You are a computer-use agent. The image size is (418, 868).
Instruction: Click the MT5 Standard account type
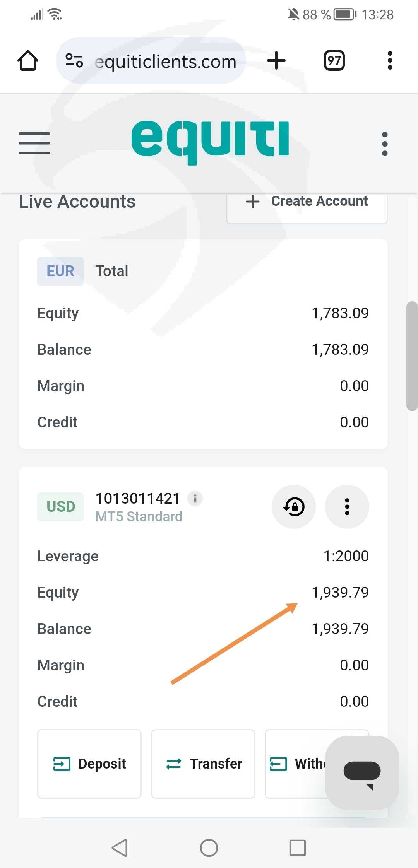point(139,517)
